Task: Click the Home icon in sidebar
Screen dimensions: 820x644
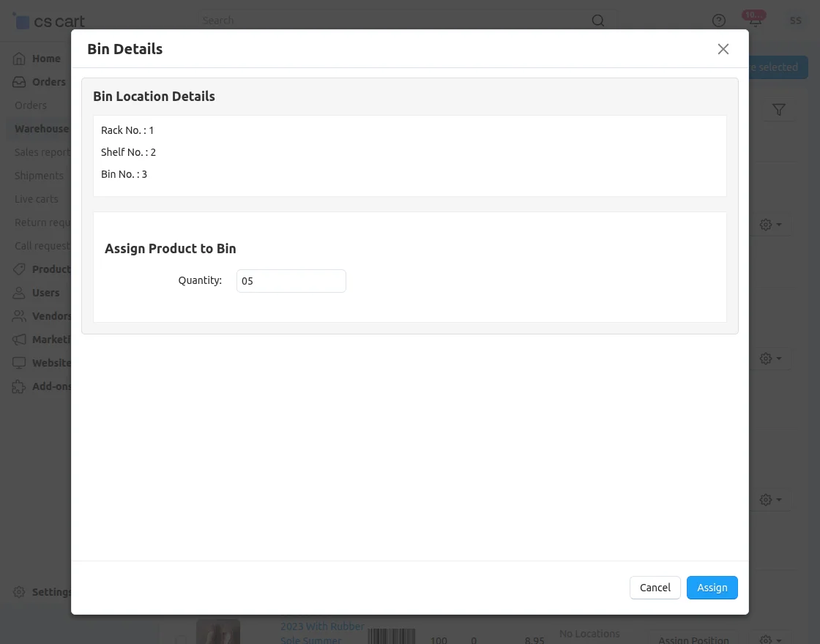Action: [19, 59]
